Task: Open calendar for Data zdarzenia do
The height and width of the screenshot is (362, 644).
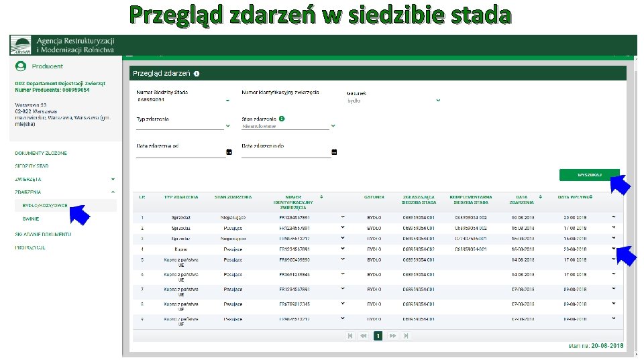Action: [334, 152]
